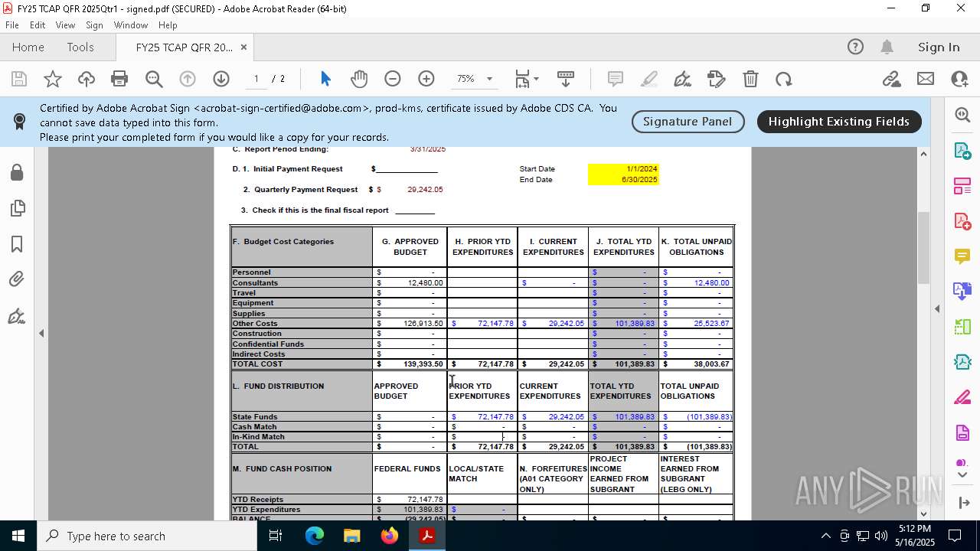Open the Sign menu
The height and width of the screenshot is (551, 980).
(x=95, y=25)
